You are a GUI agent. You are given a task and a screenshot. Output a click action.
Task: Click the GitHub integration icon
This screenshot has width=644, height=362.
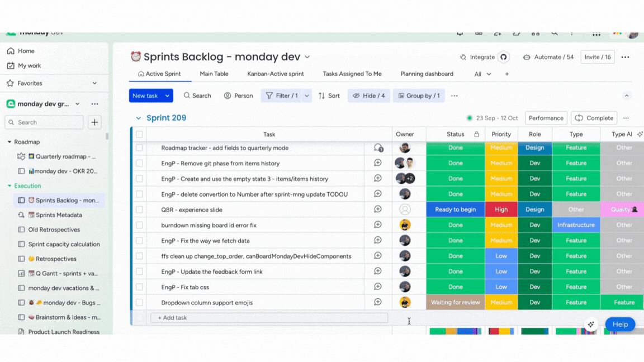tap(504, 57)
